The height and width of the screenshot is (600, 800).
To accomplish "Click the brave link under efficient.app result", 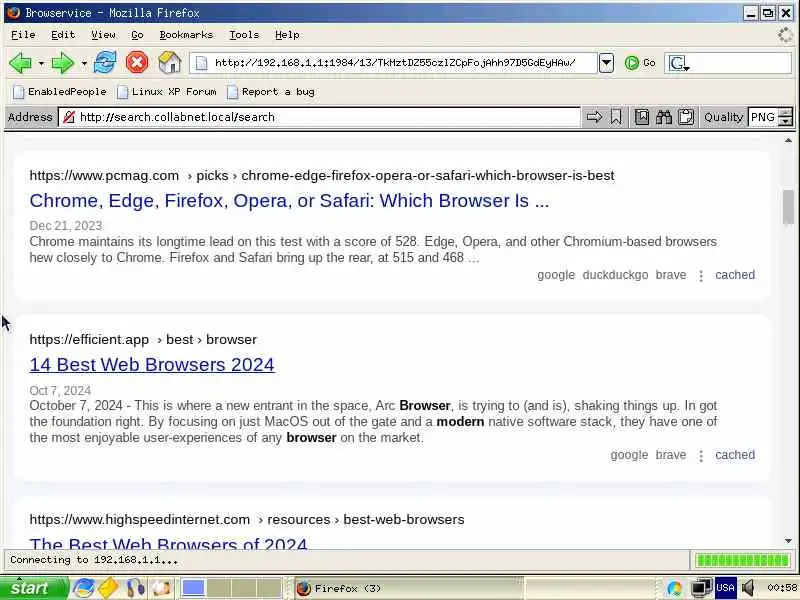I will (x=671, y=455).
